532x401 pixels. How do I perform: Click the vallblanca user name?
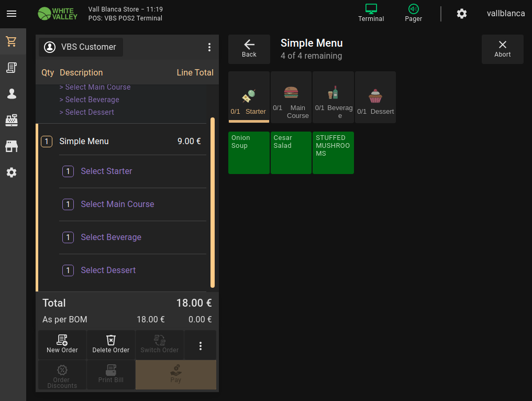[x=505, y=14]
